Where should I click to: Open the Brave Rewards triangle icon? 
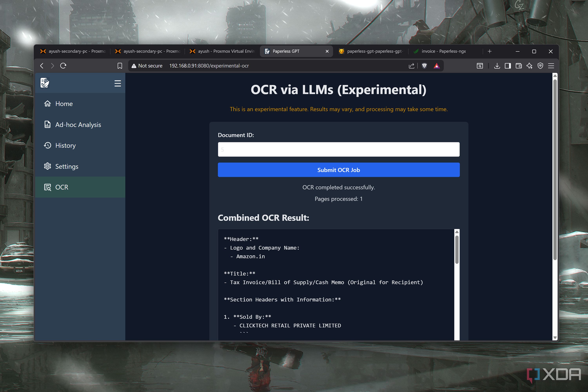436,66
